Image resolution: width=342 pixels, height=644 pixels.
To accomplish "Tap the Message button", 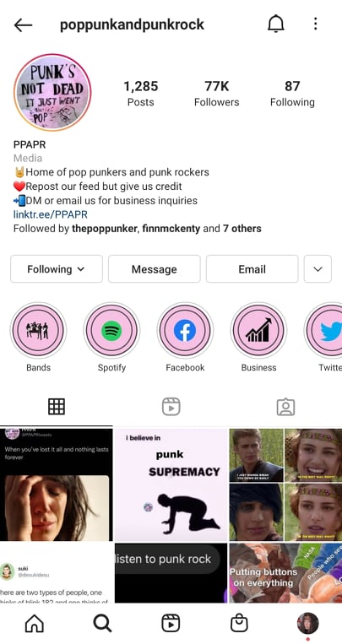I will pyautogui.click(x=155, y=269).
